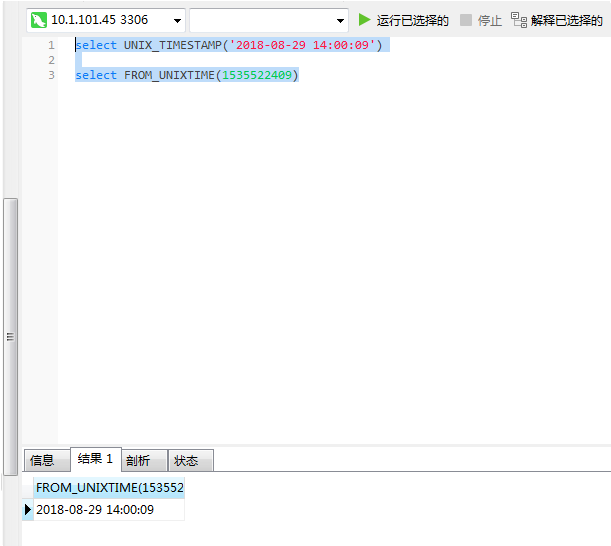
Task: Open the 状态 tab
Action: pos(191,460)
